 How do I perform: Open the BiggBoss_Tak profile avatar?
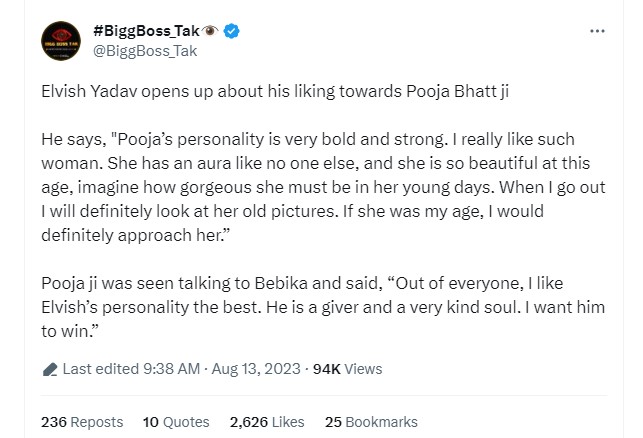pyautogui.click(x=61, y=40)
